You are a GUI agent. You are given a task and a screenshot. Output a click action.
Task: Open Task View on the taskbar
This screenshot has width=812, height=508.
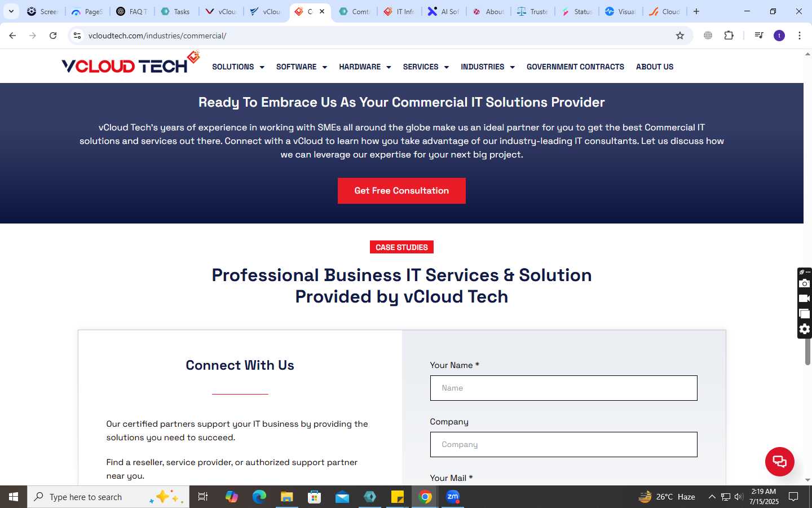pyautogui.click(x=203, y=497)
